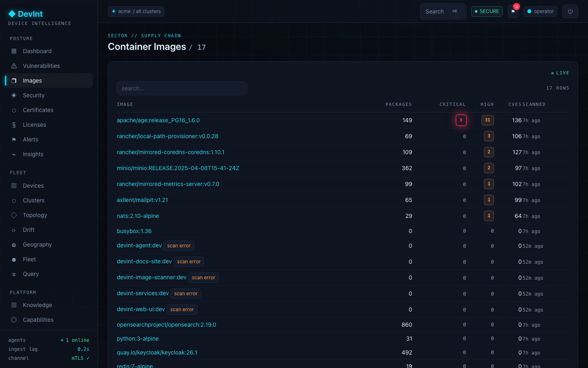Viewport: 588px width, 368px height.
Task: Open Vulnerabilities via its warning icon
Action: [x=14, y=66]
